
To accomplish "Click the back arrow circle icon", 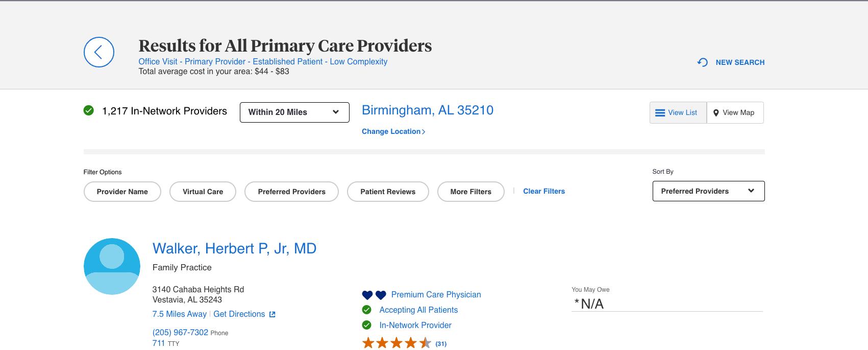I will (99, 52).
